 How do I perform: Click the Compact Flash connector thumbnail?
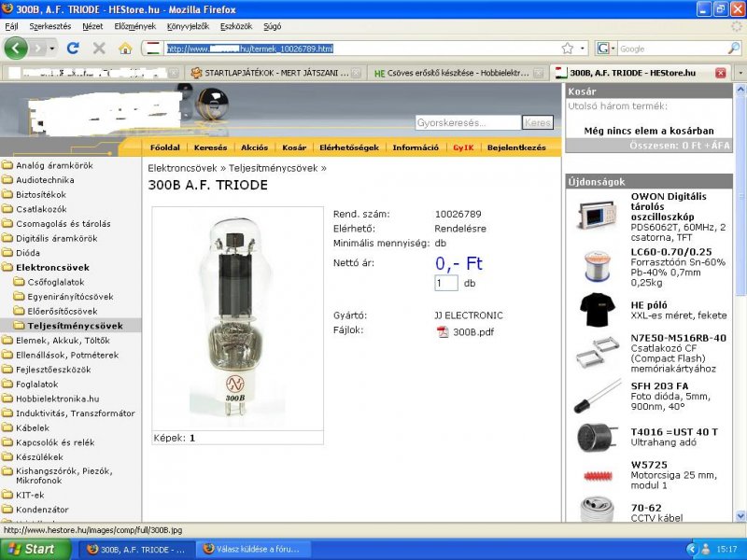coord(597,354)
